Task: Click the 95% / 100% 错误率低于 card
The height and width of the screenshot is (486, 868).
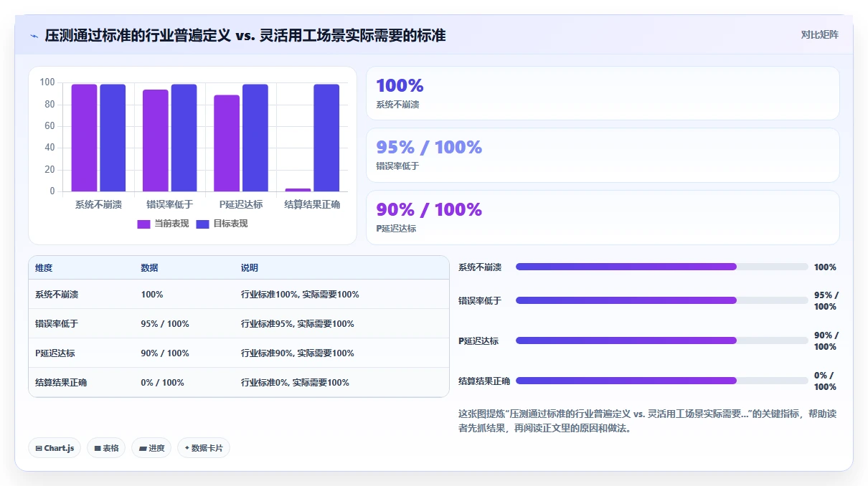Action: pos(603,155)
